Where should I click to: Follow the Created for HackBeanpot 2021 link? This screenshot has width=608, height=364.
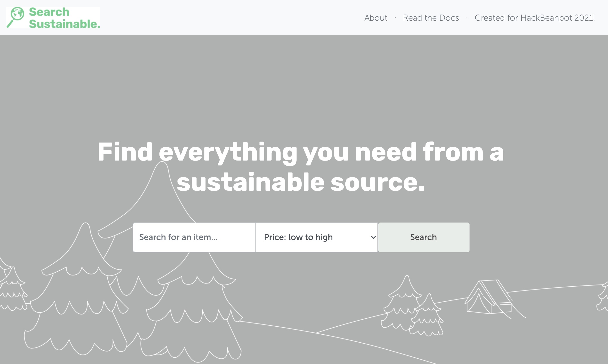tap(535, 18)
